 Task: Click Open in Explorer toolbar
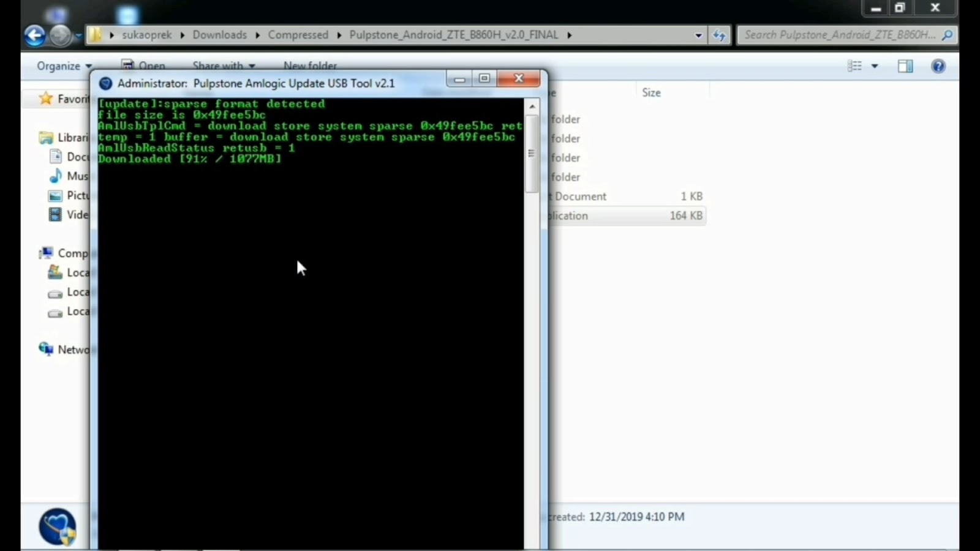[143, 65]
